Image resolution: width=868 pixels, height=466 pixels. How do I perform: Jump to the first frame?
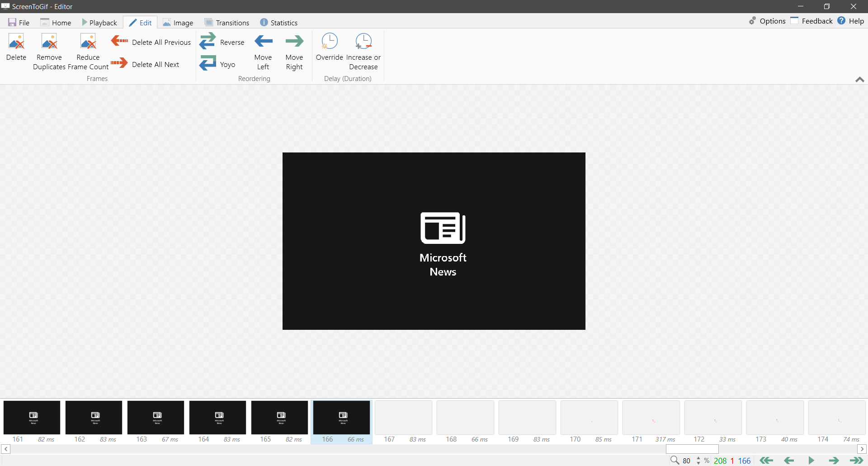(766, 461)
